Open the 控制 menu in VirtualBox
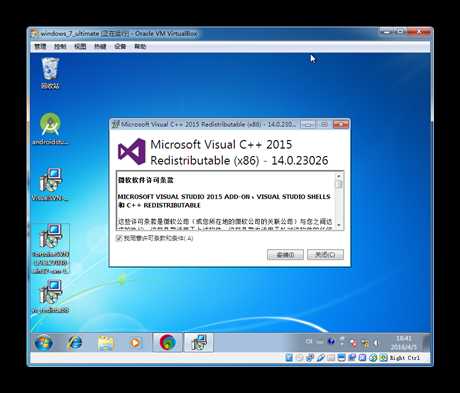 tap(60, 46)
